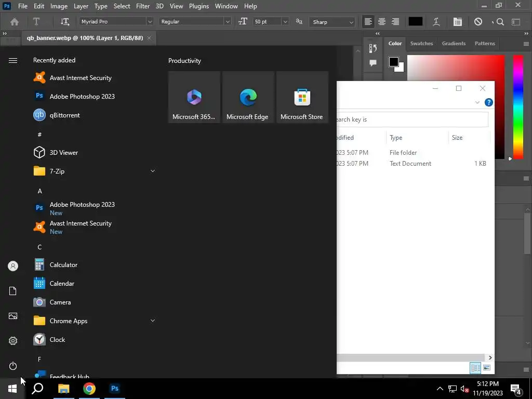This screenshot has width=532, height=399.
Task: Expand Start menu hamburger button
Action: (x=13, y=60)
